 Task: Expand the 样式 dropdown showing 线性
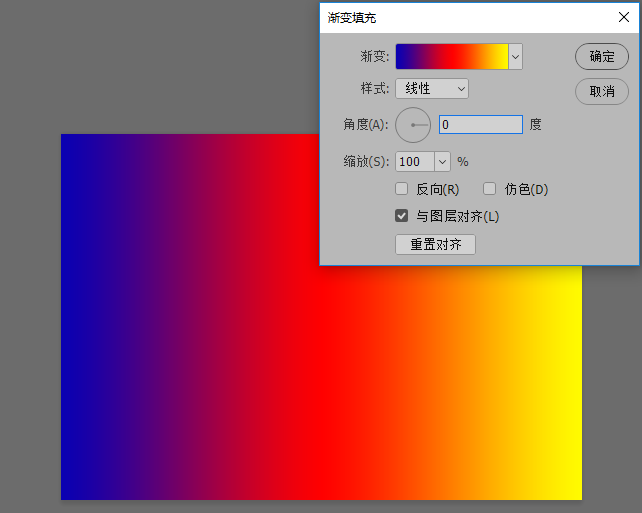[x=432, y=89]
